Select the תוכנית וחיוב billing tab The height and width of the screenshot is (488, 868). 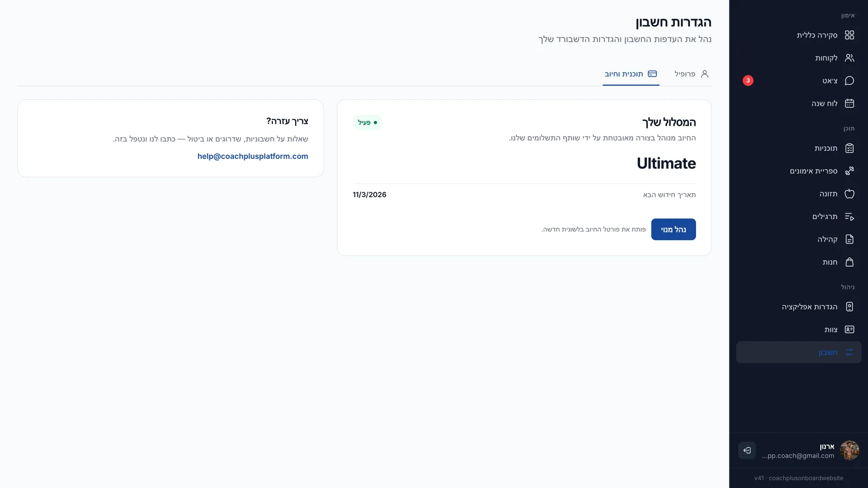tap(631, 74)
